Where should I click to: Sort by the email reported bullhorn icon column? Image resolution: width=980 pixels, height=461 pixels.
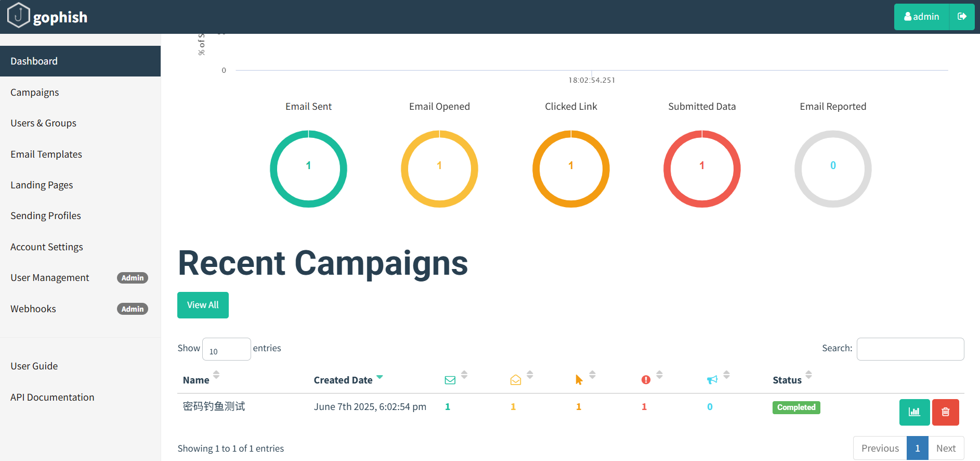tap(712, 380)
